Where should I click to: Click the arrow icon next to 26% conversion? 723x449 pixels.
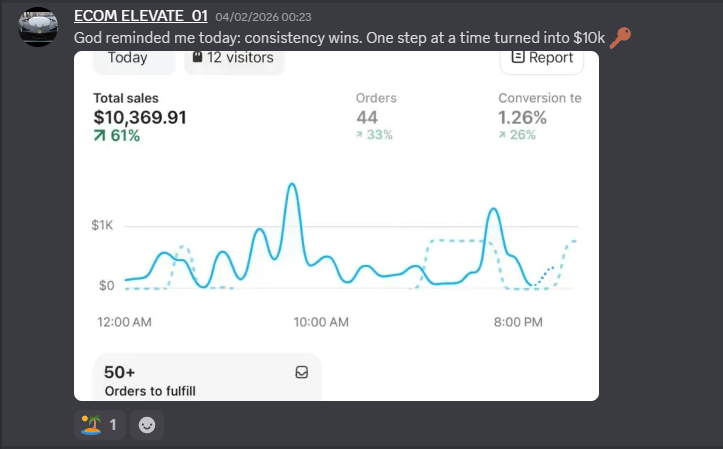(x=504, y=136)
